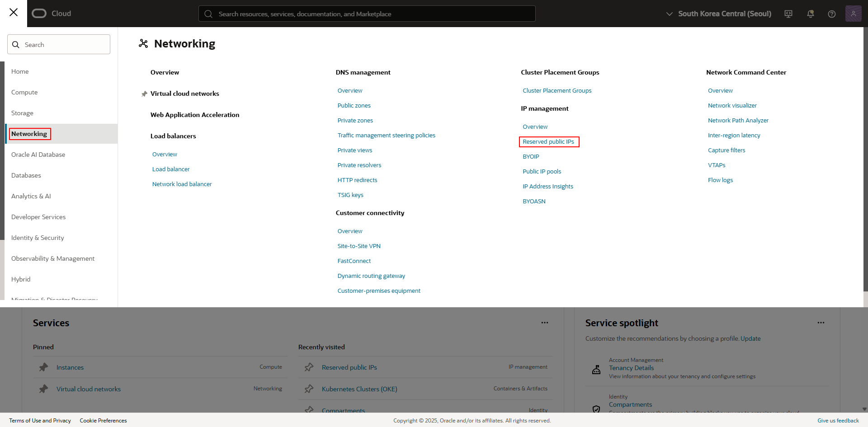
Task: Click the Oracle Cloud logo
Action: pos(52,14)
